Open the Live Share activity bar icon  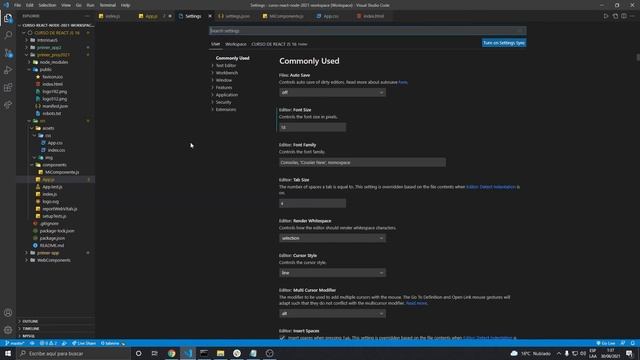(8, 105)
